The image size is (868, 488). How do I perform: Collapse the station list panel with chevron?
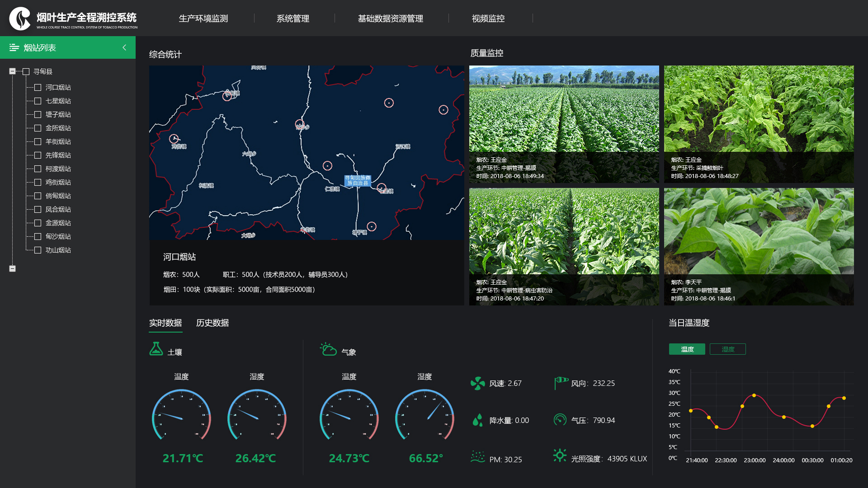point(125,47)
